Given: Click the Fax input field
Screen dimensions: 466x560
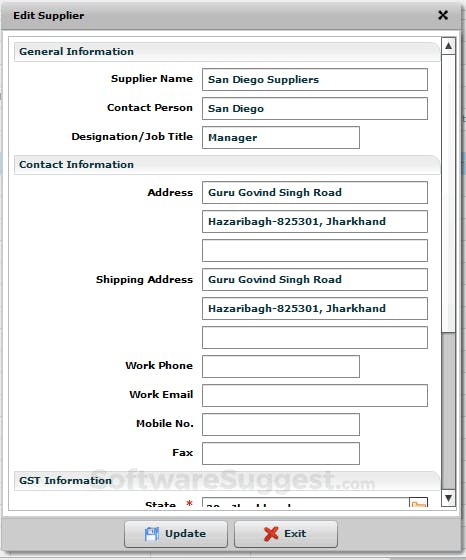Looking at the screenshot, I should (x=281, y=454).
